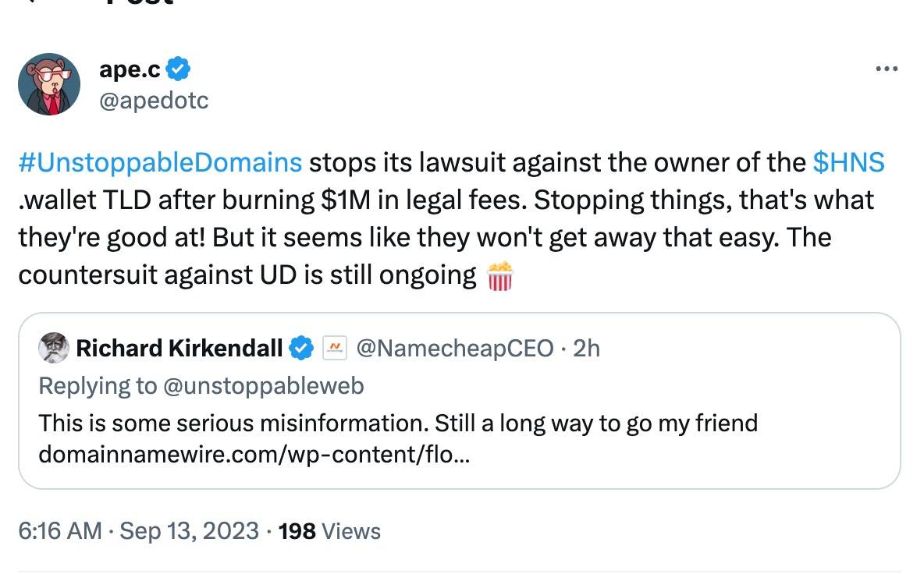Click the @NamecheapCEO handle

[x=456, y=348]
